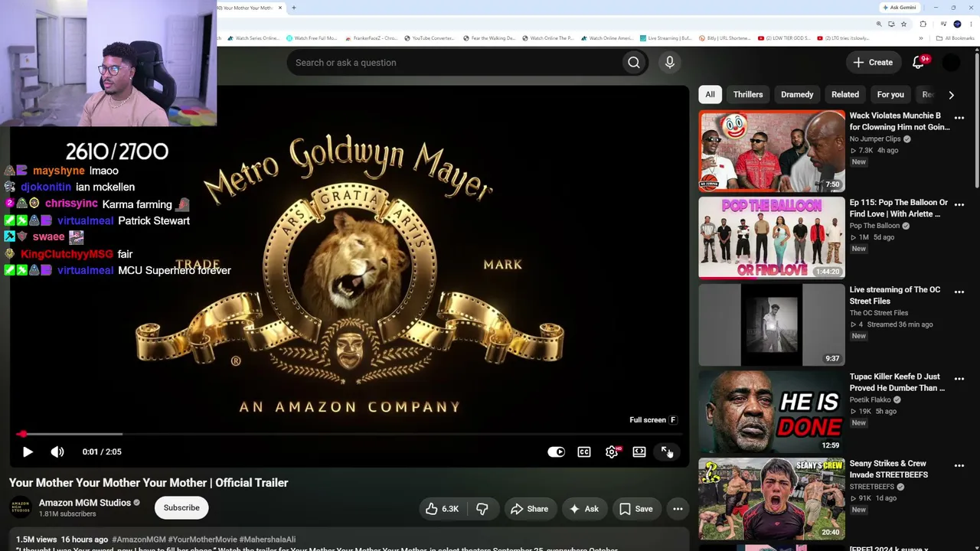The width and height of the screenshot is (980, 551).
Task: Open options for Wack Violates video
Action: [959, 118]
